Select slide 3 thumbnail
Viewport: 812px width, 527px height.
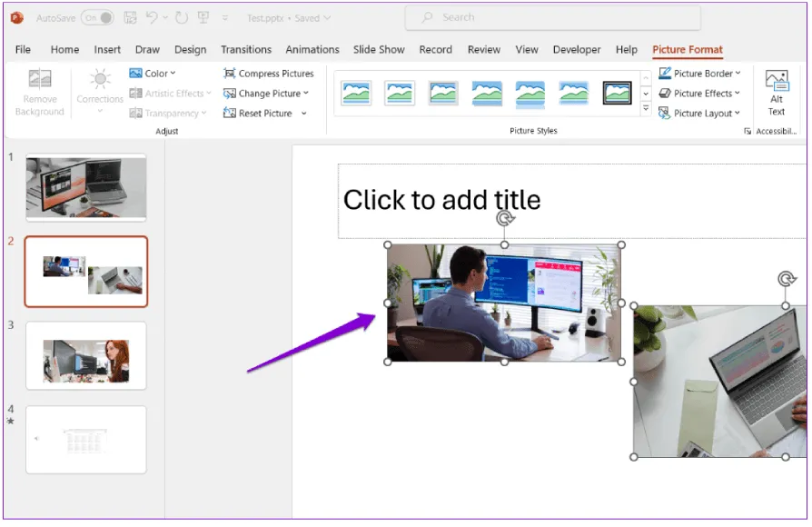coord(86,355)
